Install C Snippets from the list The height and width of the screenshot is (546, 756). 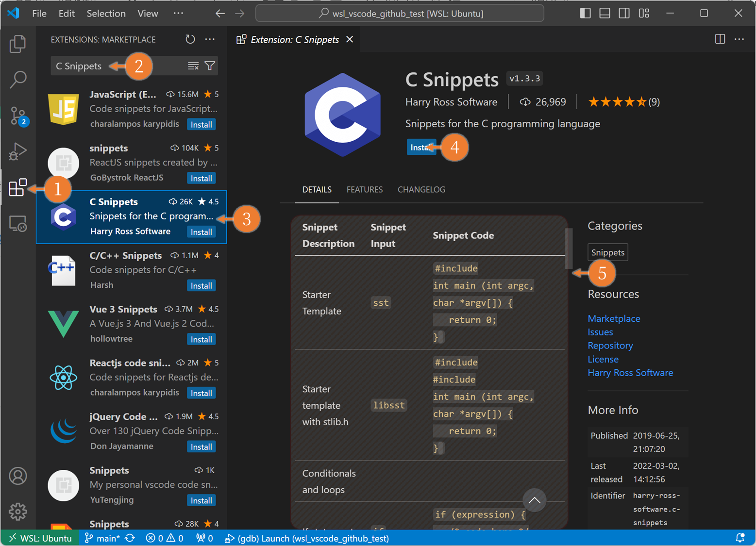pos(201,232)
